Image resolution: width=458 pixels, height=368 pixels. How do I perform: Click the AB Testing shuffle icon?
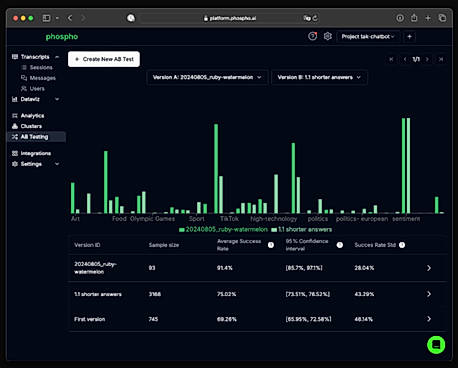[15, 137]
